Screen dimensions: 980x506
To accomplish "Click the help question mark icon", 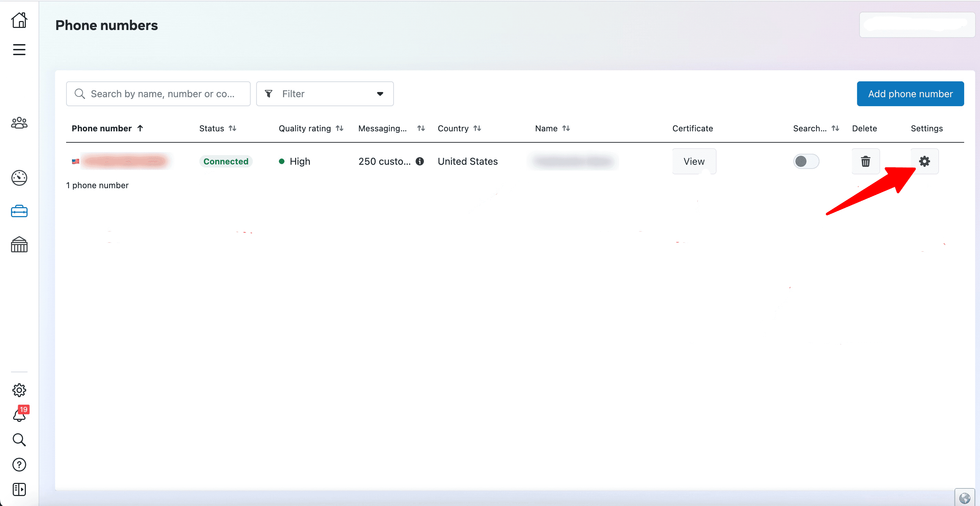I will [19, 465].
